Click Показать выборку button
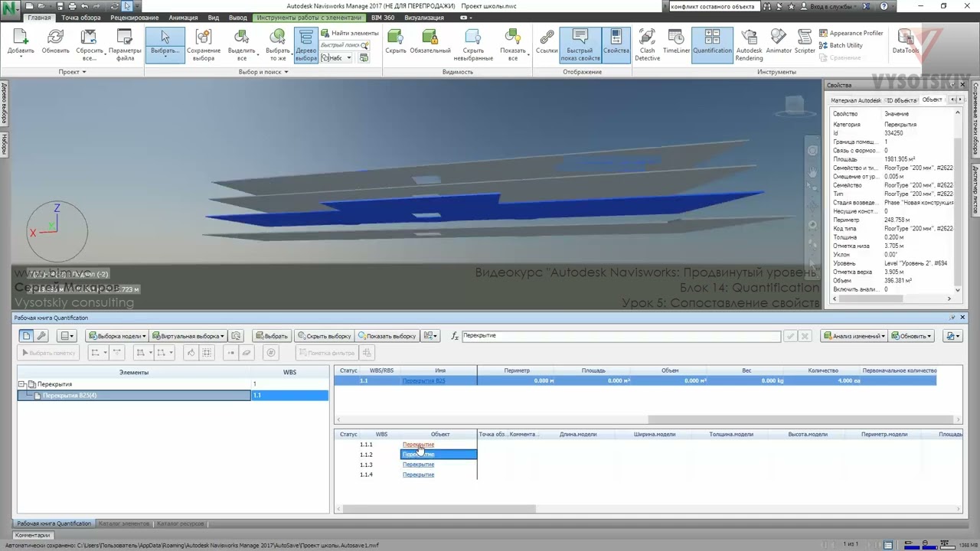980x551 pixels. pyautogui.click(x=387, y=336)
